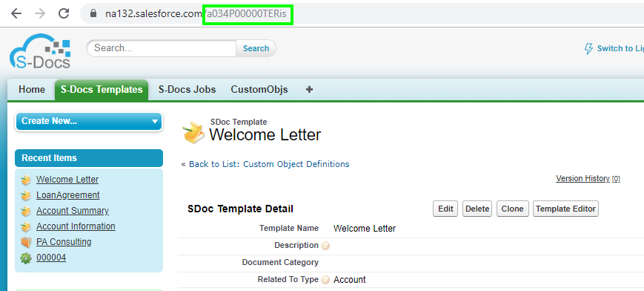Expand the Create New dropdown
The width and height of the screenshot is (644, 291).
click(x=89, y=122)
